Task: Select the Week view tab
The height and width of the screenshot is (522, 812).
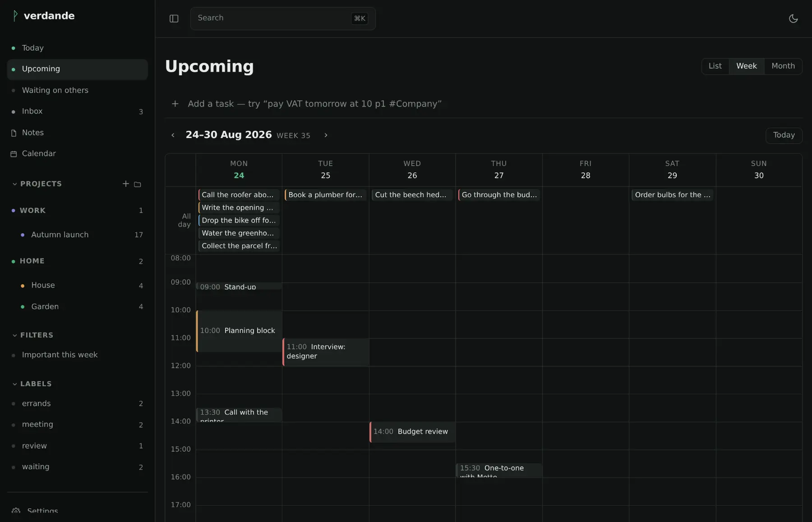Action: pos(747,66)
